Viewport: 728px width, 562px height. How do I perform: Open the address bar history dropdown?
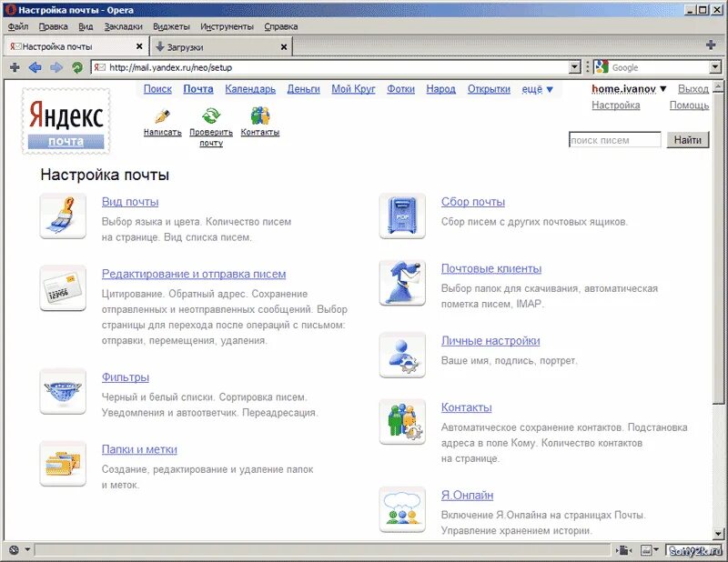tap(575, 67)
